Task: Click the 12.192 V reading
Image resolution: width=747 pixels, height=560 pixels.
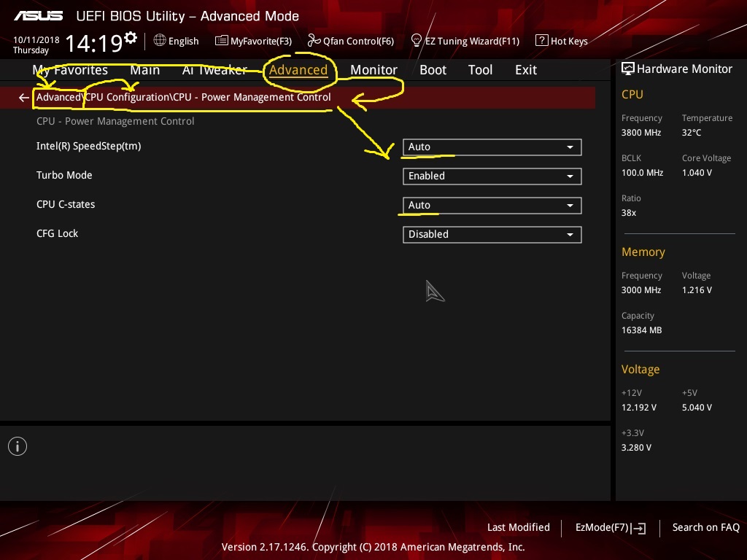Action: point(639,407)
